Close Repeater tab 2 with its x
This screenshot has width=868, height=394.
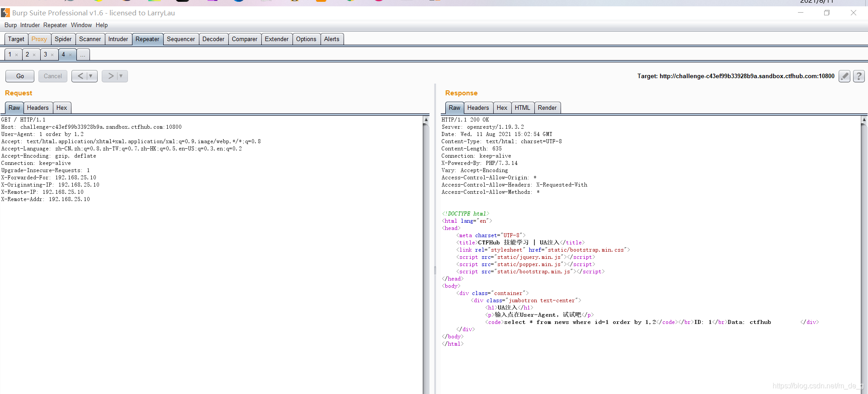pyautogui.click(x=34, y=55)
